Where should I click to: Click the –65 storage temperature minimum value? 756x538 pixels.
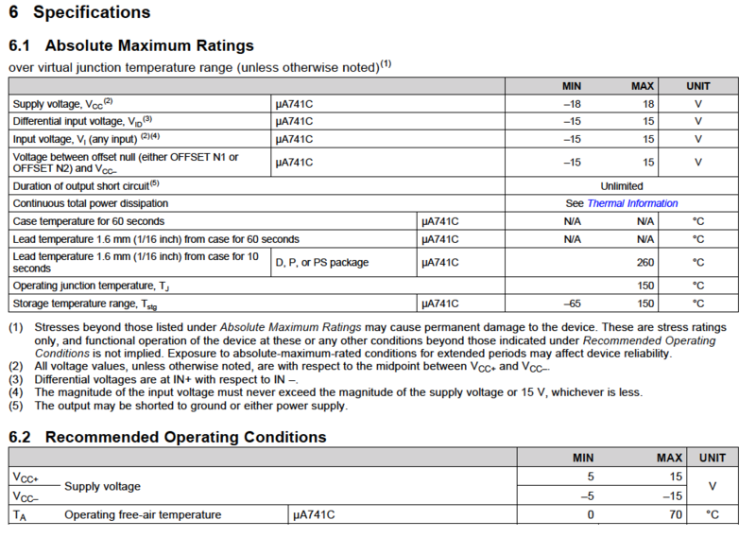pos(569,304)
